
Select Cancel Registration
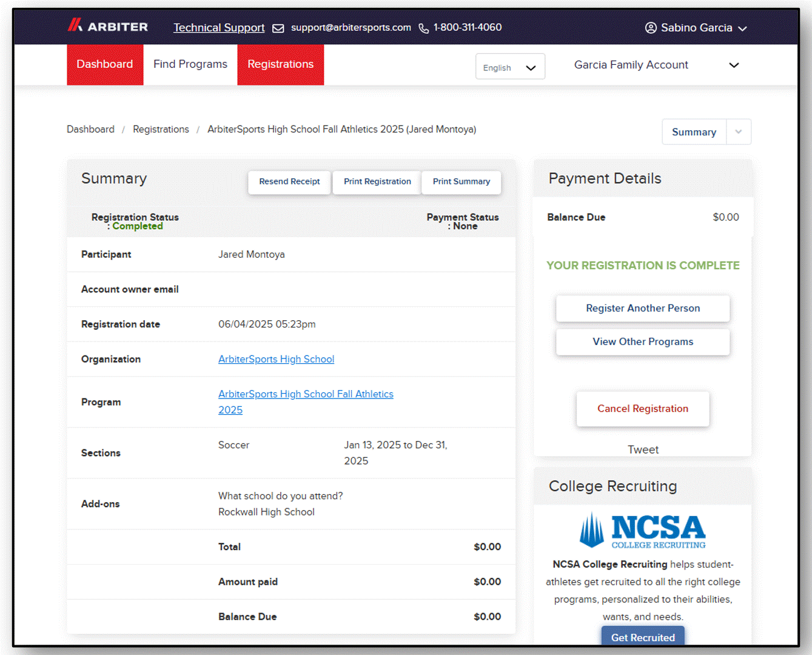tap(643, 409)
